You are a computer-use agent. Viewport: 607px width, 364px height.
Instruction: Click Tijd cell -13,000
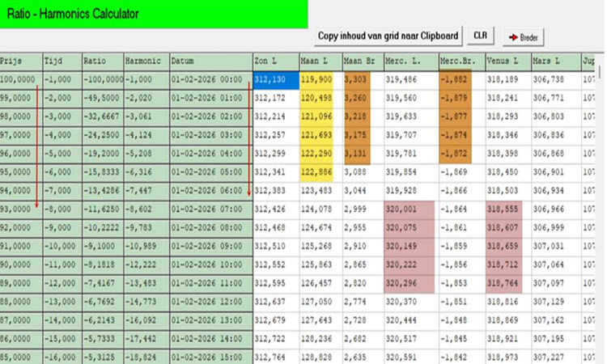coord(62,303)
